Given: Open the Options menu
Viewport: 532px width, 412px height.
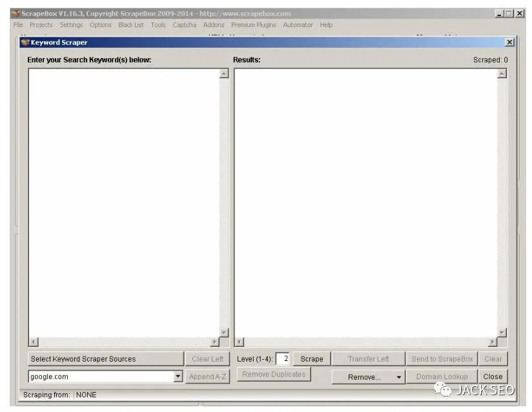Looking at the screenshot, I should 101,25.
